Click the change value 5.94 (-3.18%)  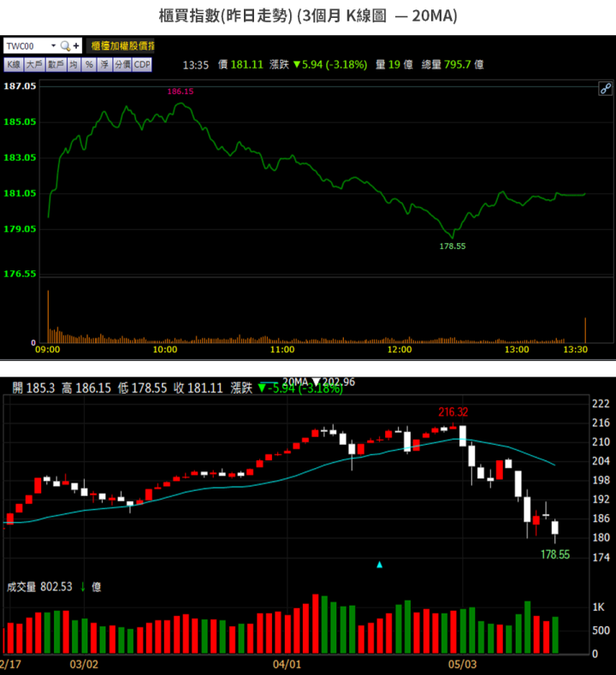[x=330, y=64]
